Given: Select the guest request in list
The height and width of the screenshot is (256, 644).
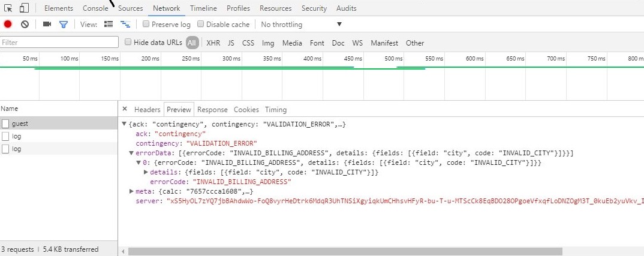Looking at the screenshot, I should [20, 124].
